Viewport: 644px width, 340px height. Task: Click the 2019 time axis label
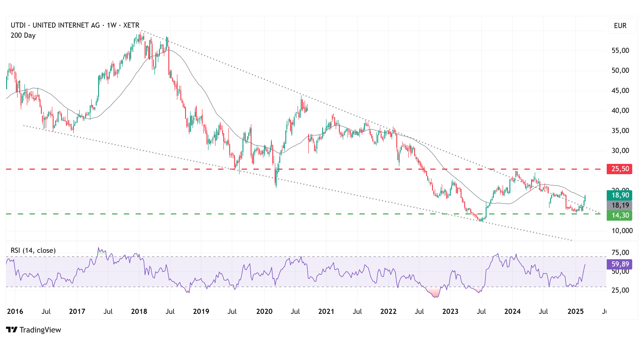[201, 311]
